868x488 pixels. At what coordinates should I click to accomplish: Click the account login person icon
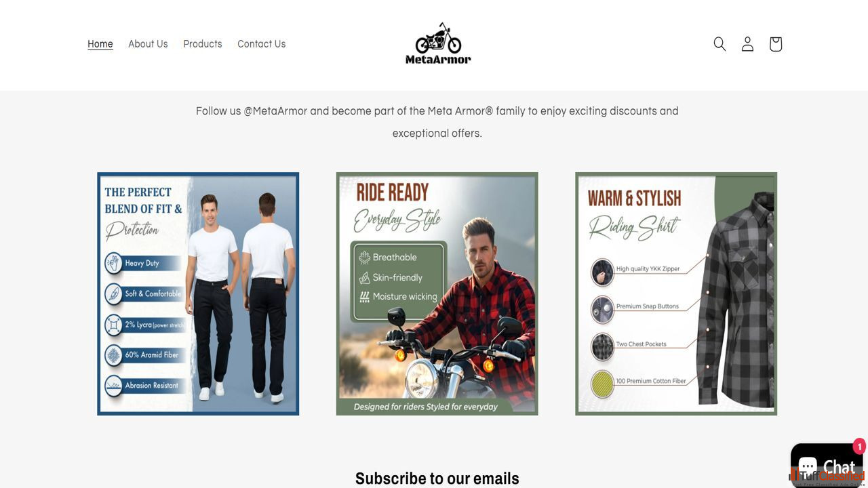[747, 44]
